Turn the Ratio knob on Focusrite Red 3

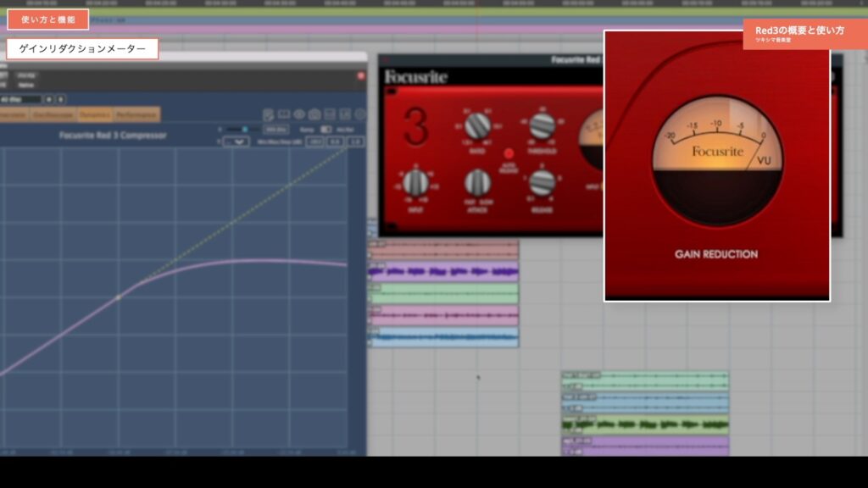[476, 126]
